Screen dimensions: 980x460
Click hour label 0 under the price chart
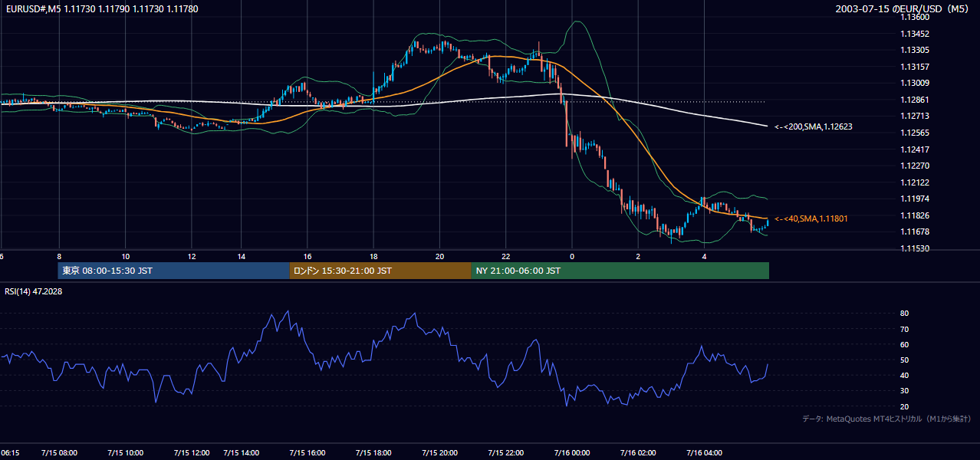(x=571, y=256)
